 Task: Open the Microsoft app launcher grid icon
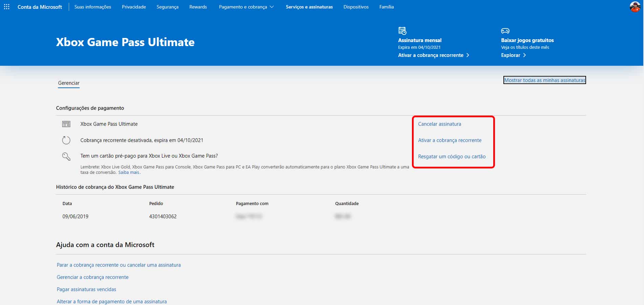click(x=6, y=7)
